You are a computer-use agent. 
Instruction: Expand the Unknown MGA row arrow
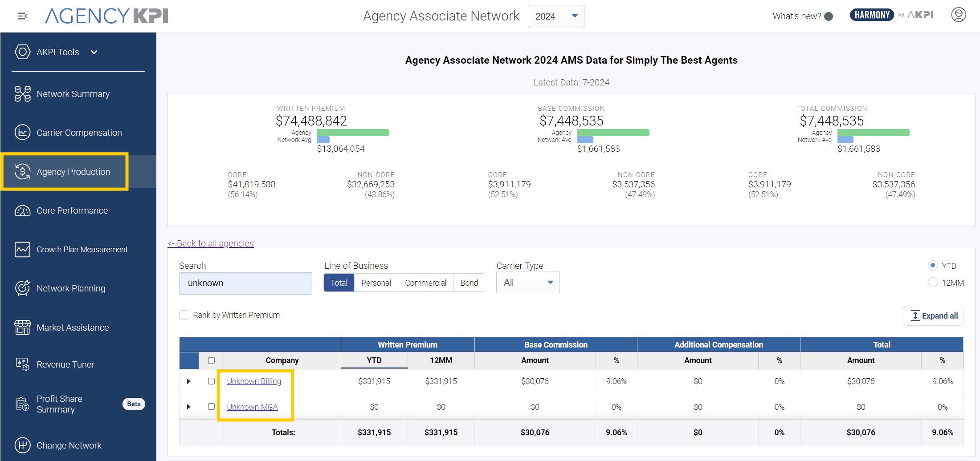(189, 407)
